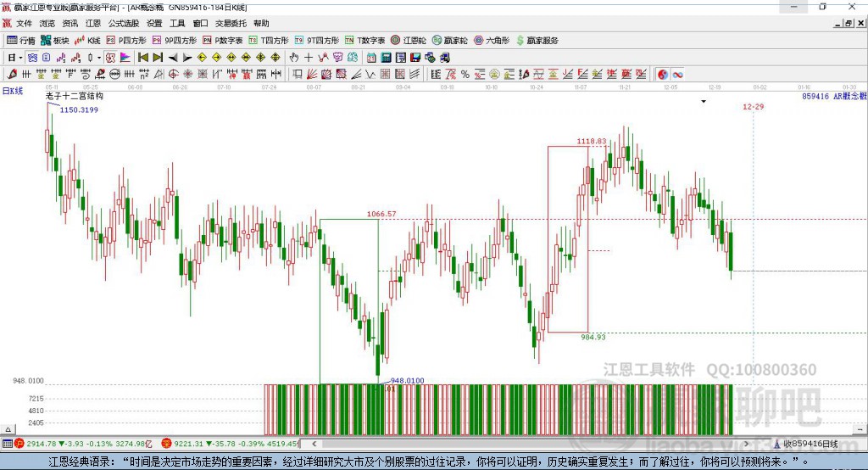868x470 pixels.
Task: Switch to the K线 chart
Action: pyautogui.click(x=87, y=41)
